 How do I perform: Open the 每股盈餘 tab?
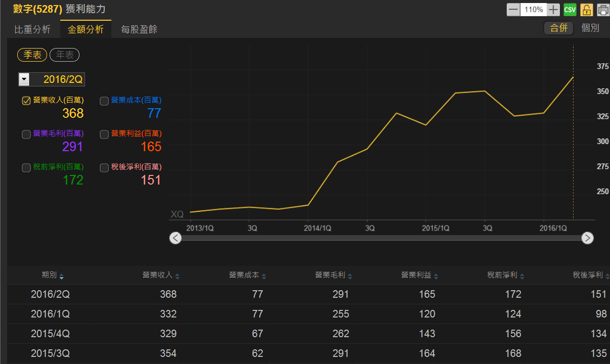139,29
